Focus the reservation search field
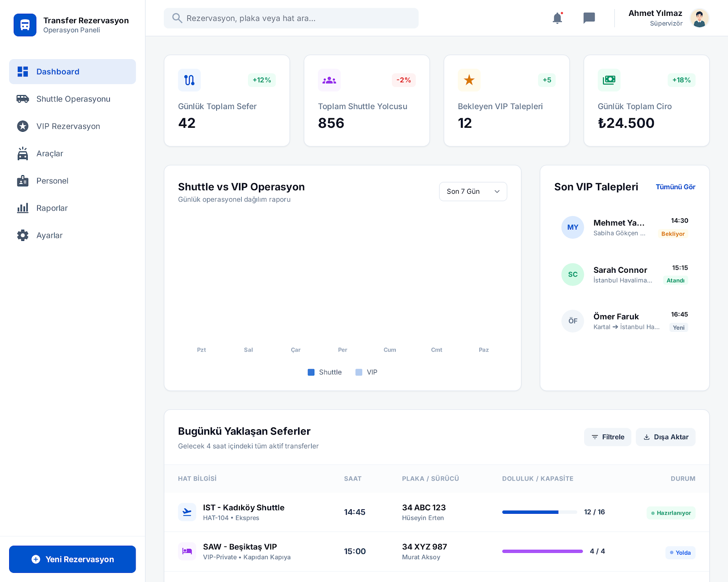 pyautogui.click(x=291, y=18)
